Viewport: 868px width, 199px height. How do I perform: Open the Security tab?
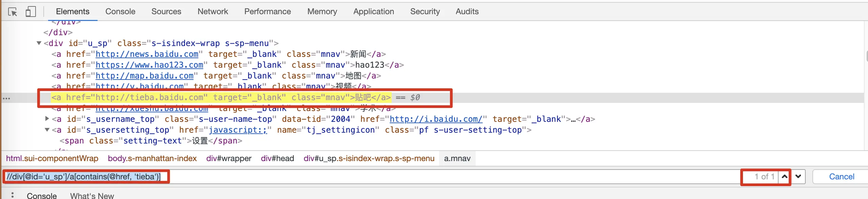pos(425,12)
